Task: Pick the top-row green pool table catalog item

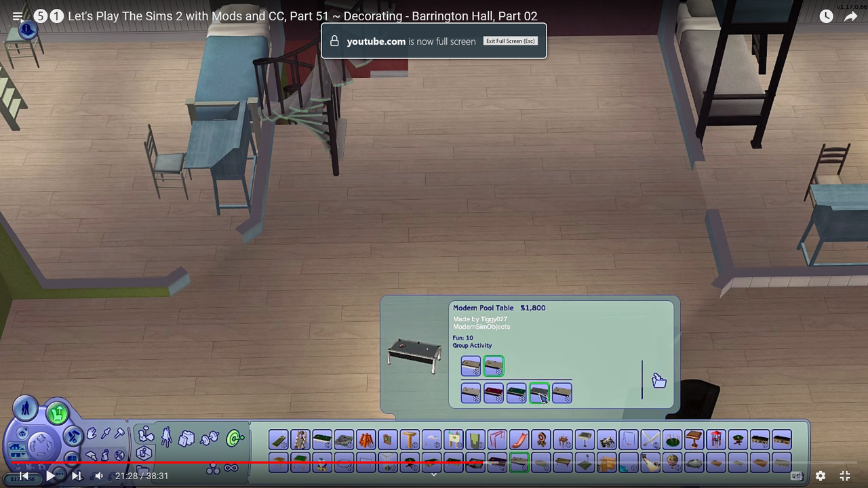Action: tap(321, 440)
